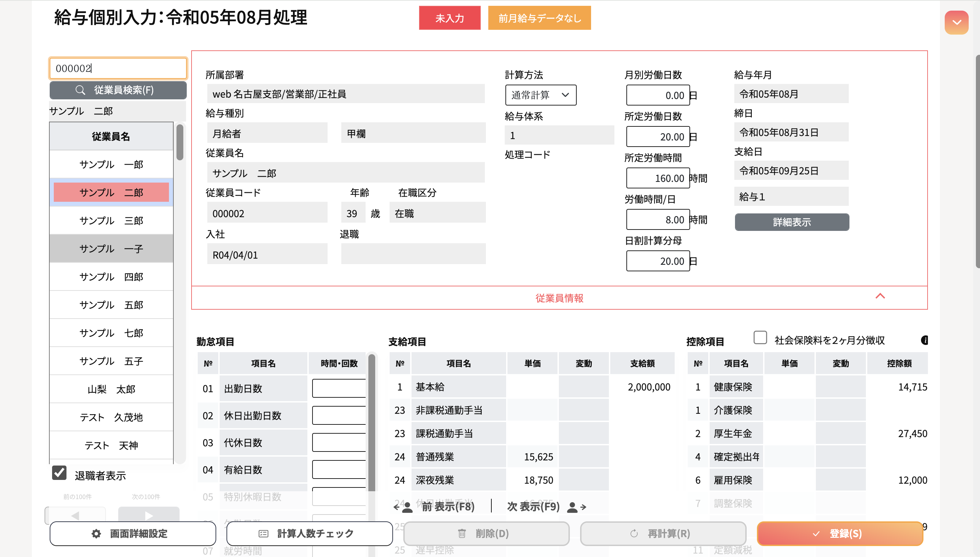Click the 非課税通勤手当 row

[x=532, y=410]
